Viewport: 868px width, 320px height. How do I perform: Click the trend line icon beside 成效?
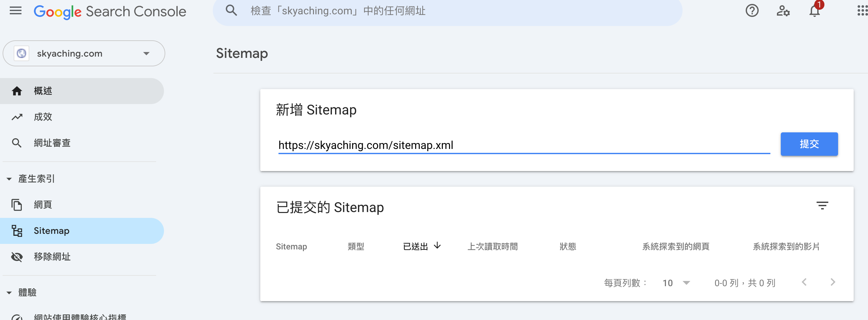(x=17, y=117)
